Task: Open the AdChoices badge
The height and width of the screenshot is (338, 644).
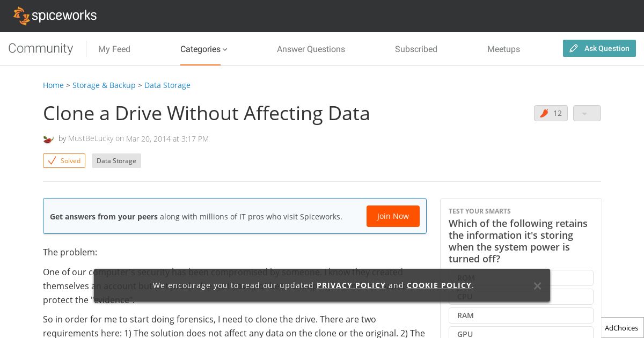Action: [621, 328]
